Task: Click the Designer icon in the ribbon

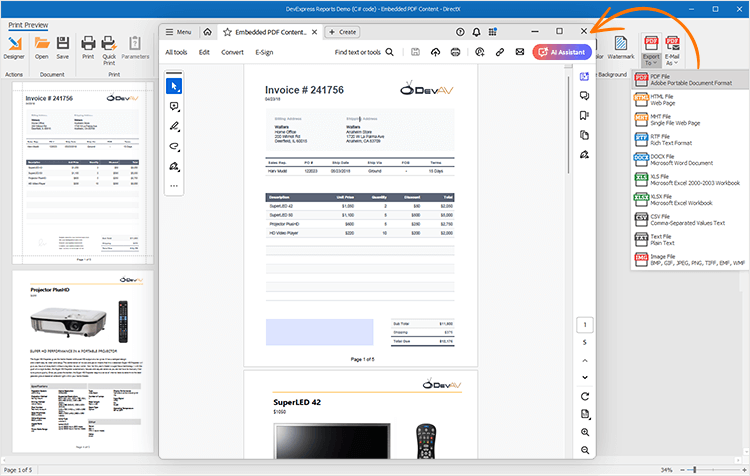Action: 14,47
